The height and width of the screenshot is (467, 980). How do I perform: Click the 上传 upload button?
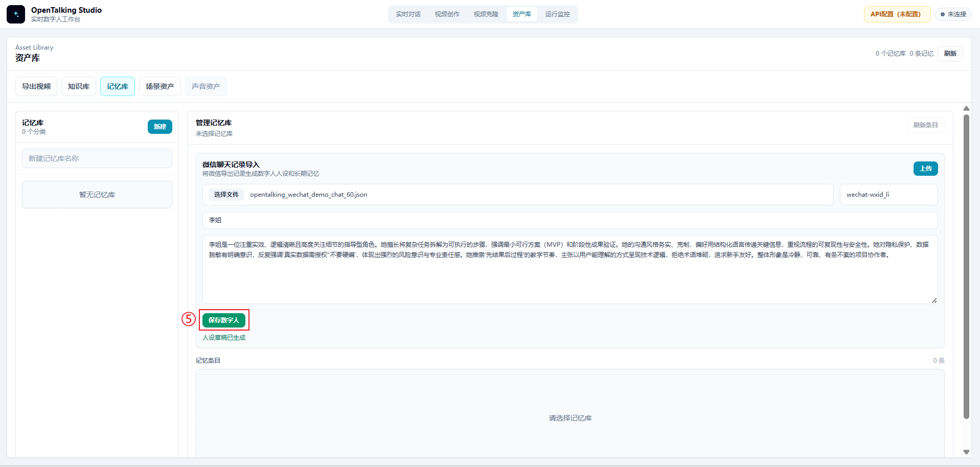tap(926, 169)
